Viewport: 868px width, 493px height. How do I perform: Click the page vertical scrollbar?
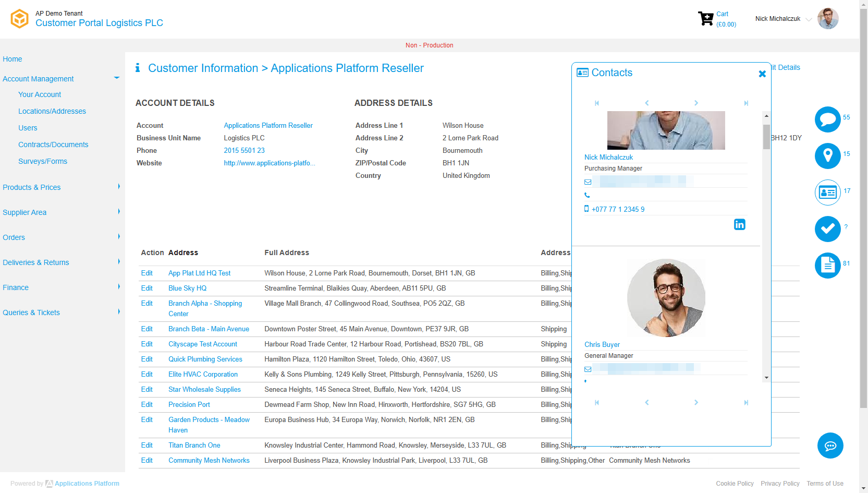pyautogui.click(x=863, y=209)
